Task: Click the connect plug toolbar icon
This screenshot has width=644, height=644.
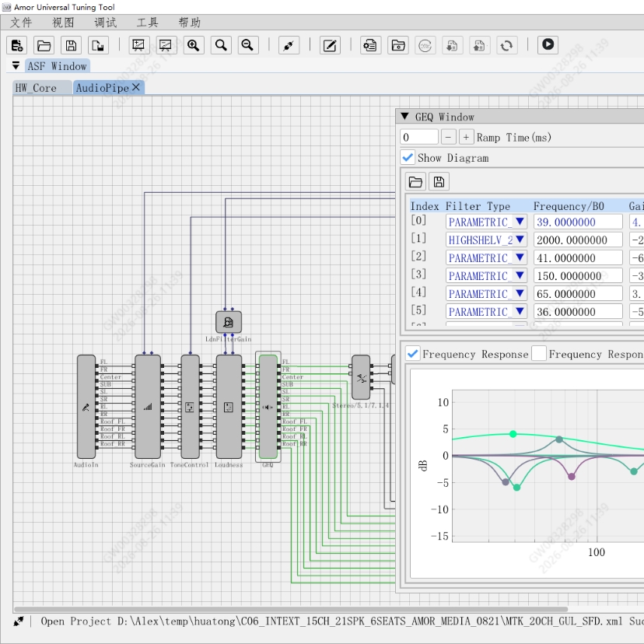Action: (289, 45)
